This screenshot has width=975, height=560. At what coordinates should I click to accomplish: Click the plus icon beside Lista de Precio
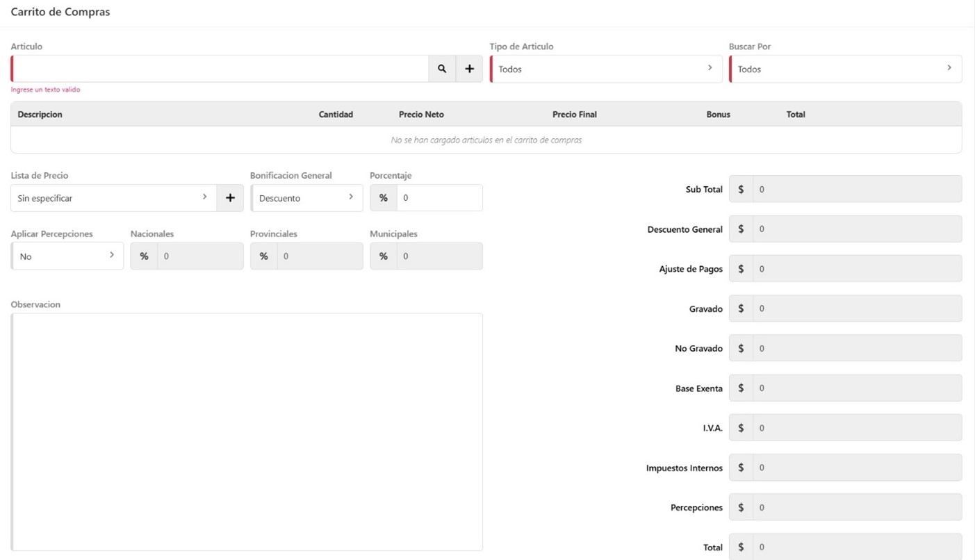click(230, 198)
